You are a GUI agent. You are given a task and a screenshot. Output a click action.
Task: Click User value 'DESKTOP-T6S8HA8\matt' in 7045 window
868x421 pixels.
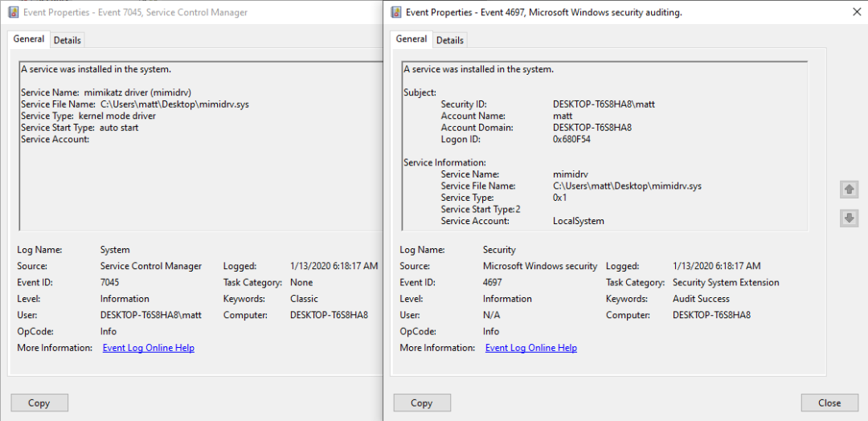(150, 315)
